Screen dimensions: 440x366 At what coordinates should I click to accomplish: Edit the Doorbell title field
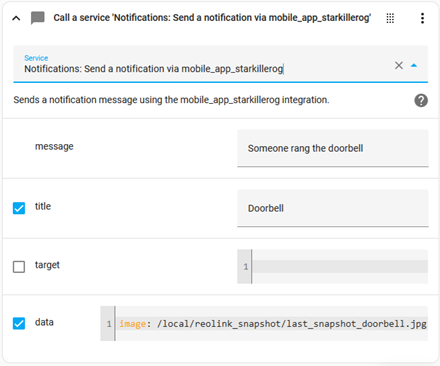tap(333, 208)
